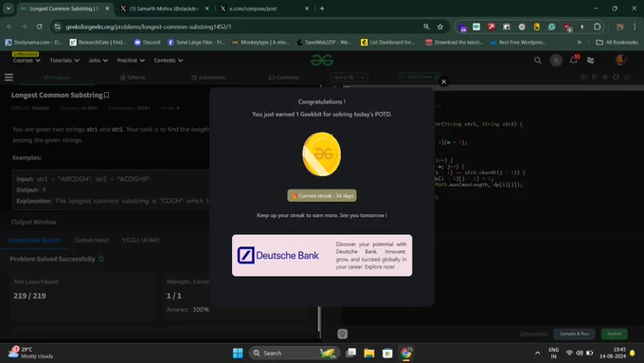Open the Discord bookmark
This screenshot has width=644, height=363.
147,43
